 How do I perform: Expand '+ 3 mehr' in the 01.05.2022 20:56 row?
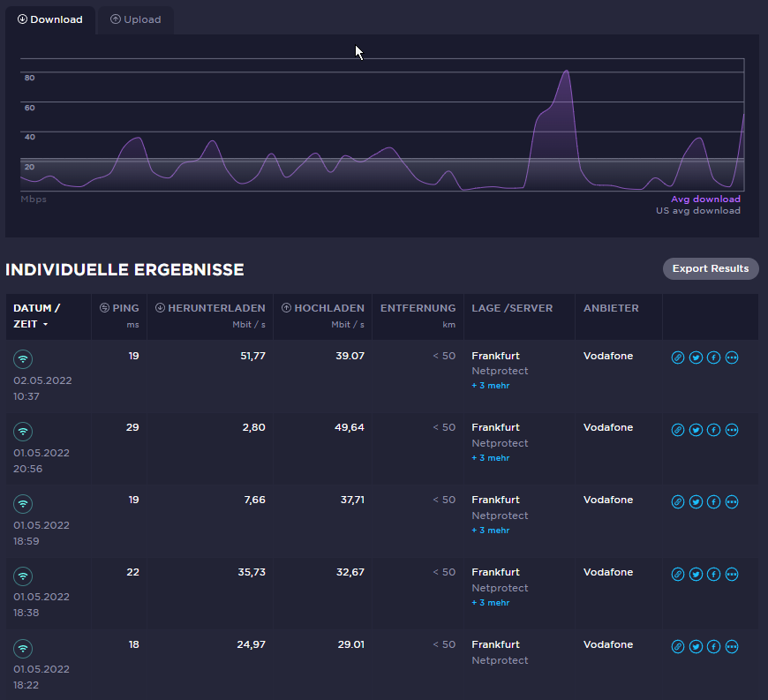pyautogui.click(x=490, y=458)
